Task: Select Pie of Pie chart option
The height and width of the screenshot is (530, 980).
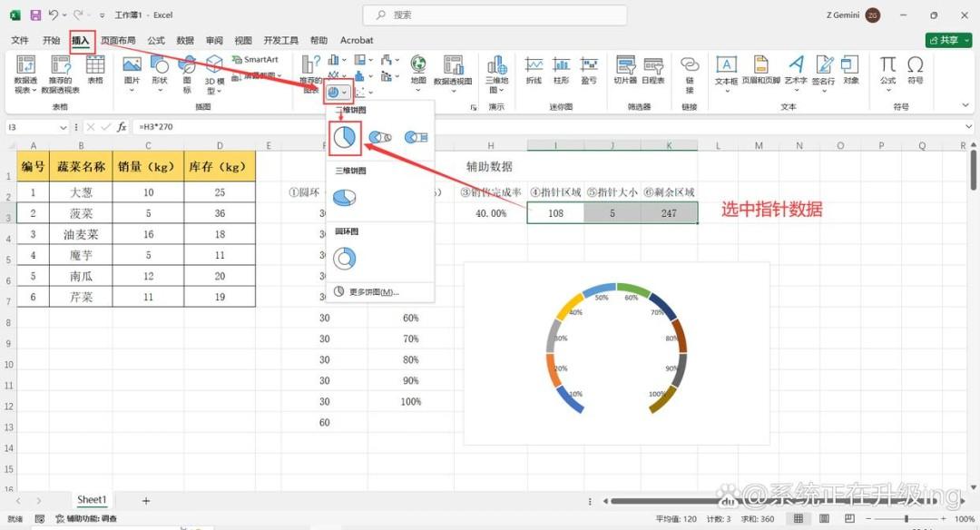Action: 380,138
